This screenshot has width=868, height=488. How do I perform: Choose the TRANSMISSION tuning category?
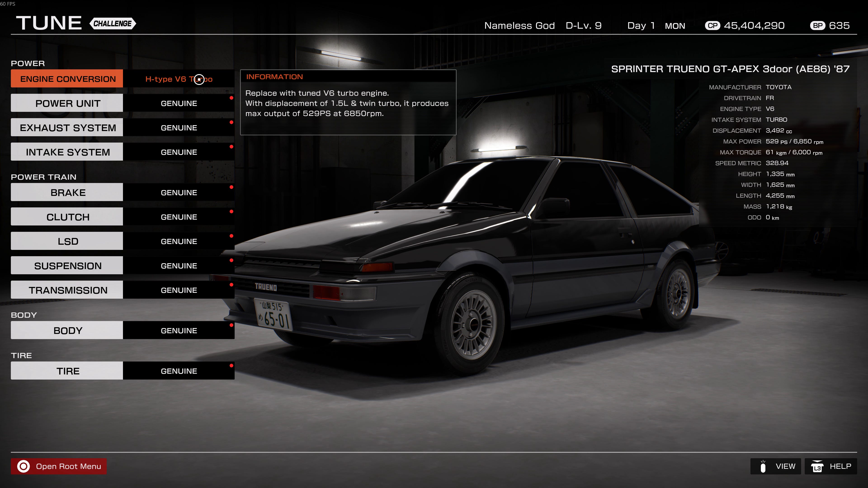point(67,290)
